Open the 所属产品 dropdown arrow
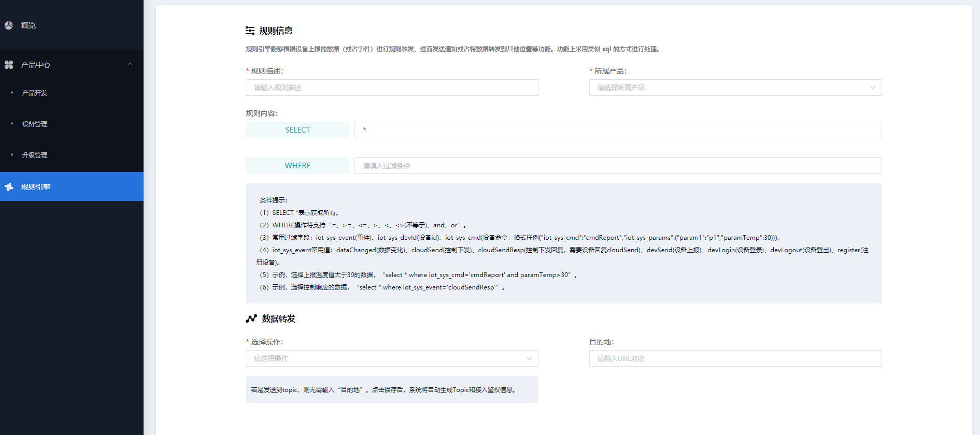This screenshot has height=435, width=980. 873,88
